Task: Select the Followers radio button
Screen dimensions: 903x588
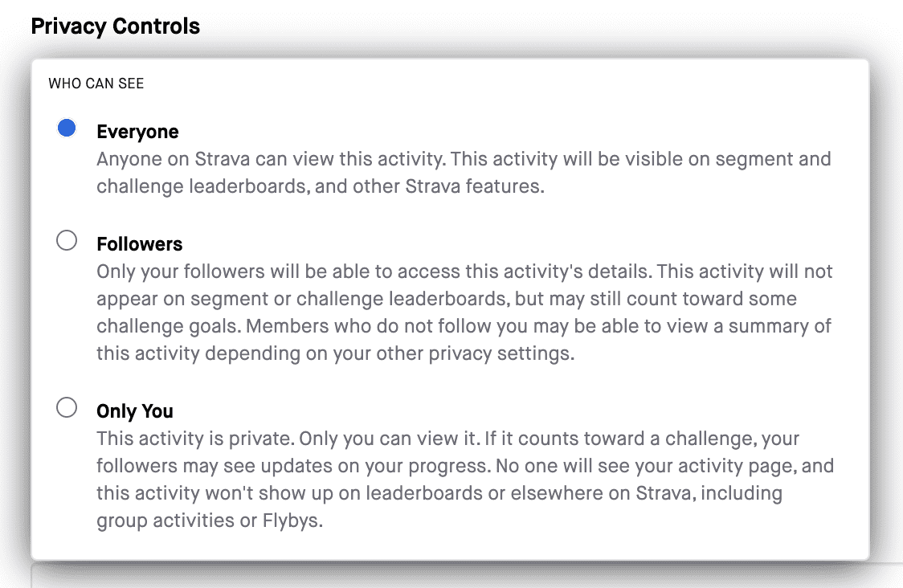Action: tap(67, 241)
